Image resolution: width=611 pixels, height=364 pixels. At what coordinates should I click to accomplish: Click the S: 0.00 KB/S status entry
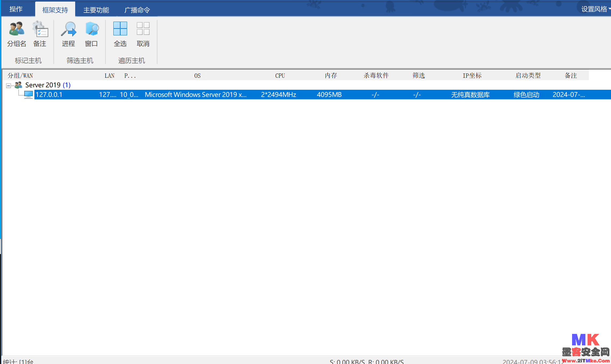347,361
